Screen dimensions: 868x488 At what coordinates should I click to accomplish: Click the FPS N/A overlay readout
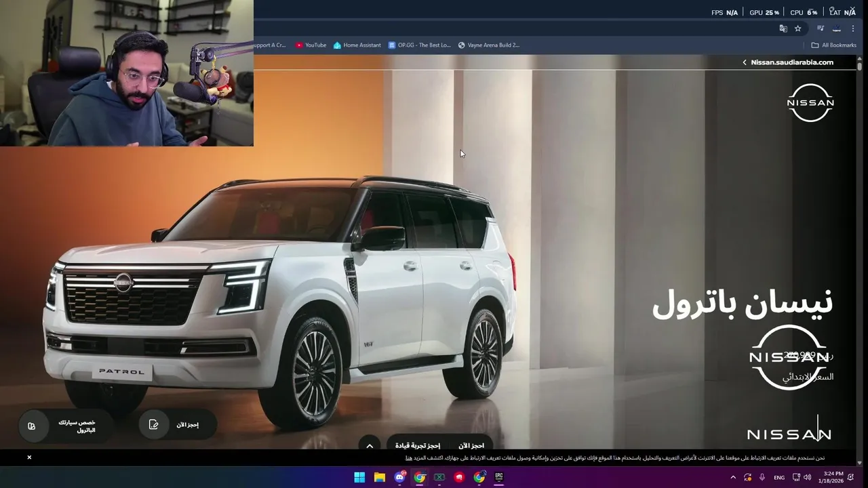tap(724, 12)
